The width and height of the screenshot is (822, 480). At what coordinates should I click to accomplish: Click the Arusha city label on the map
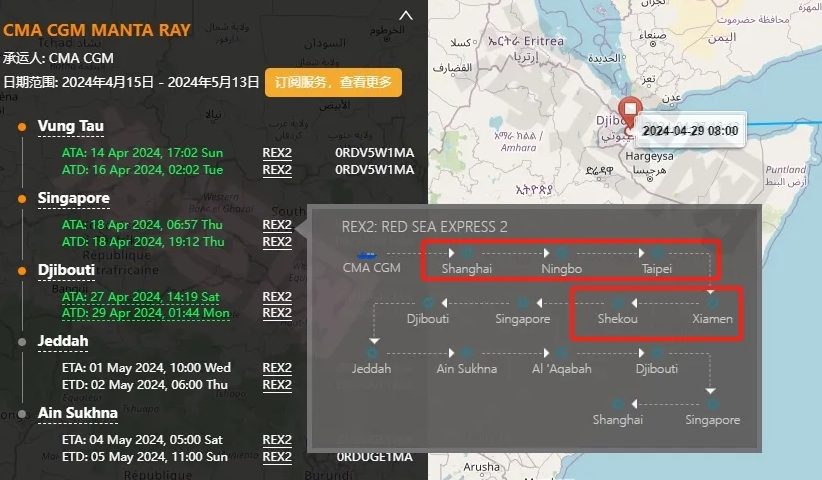(481, 466)
